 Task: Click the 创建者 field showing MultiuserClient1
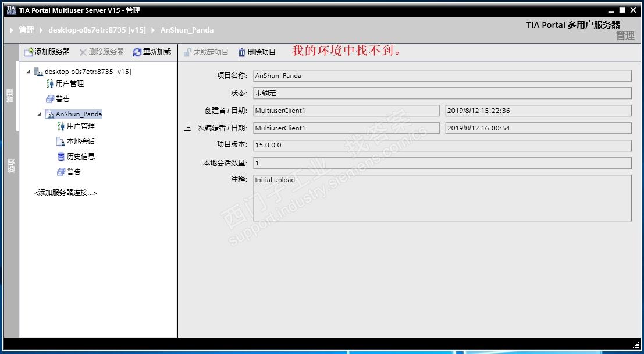[x=346, y=111]
